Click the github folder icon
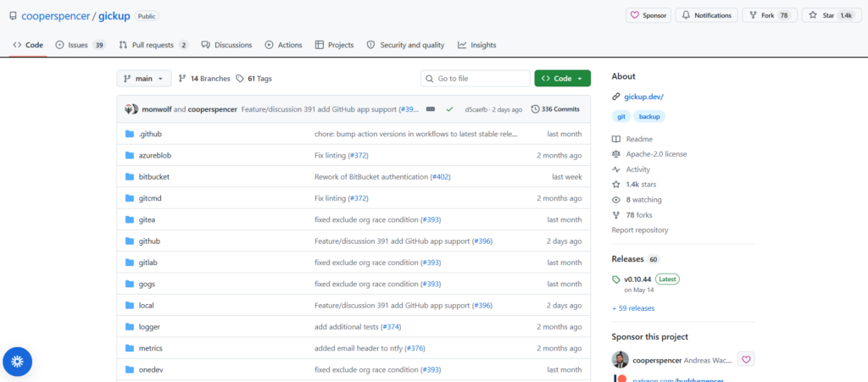 (130, 241)
